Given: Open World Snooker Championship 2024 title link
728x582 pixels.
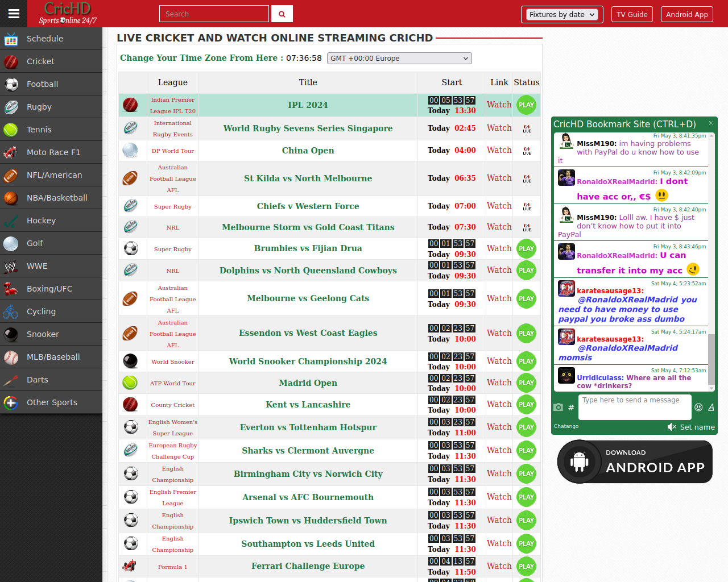Looking at the screenshot, I should [x=308, y=361].
